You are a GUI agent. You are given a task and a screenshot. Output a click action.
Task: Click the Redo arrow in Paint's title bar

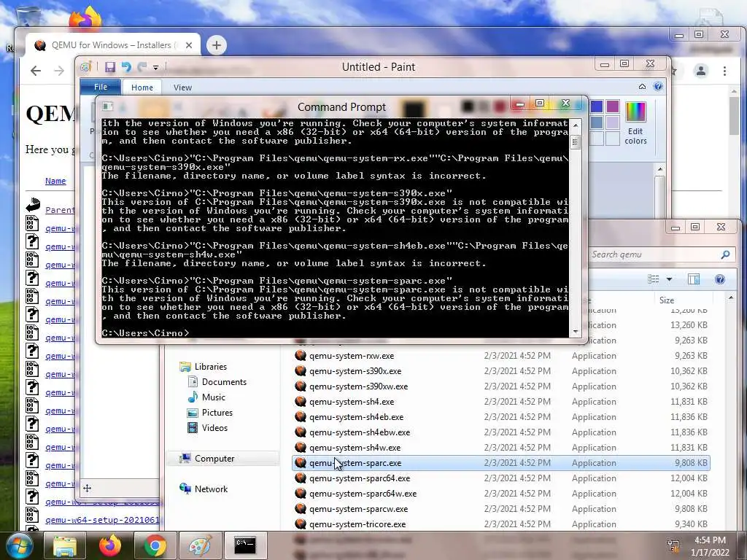tap(142, 67)
